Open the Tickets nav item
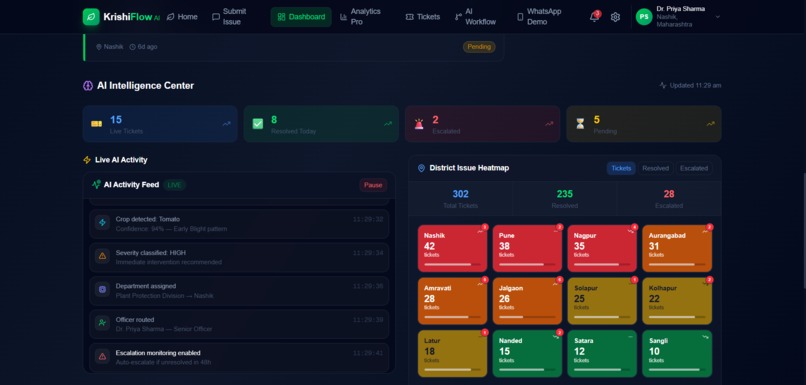Screen dimensions: 806x385 pyautogui.click(x=423, y=17)
